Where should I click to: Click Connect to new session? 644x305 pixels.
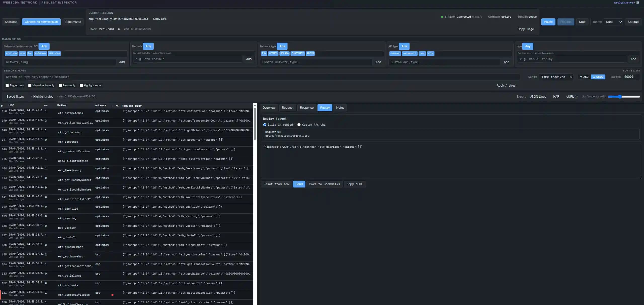click(x=41, y=22)
